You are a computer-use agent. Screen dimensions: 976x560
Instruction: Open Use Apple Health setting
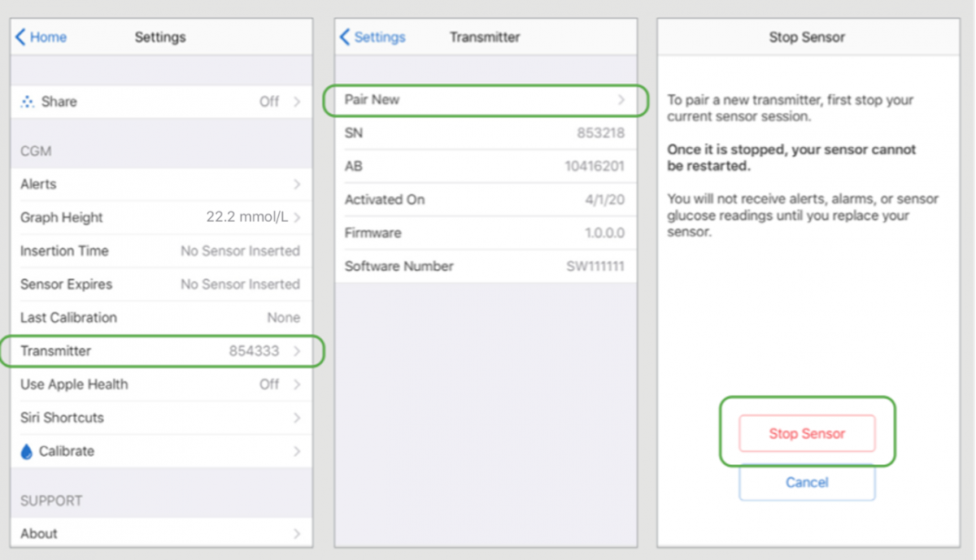(161, 384)
